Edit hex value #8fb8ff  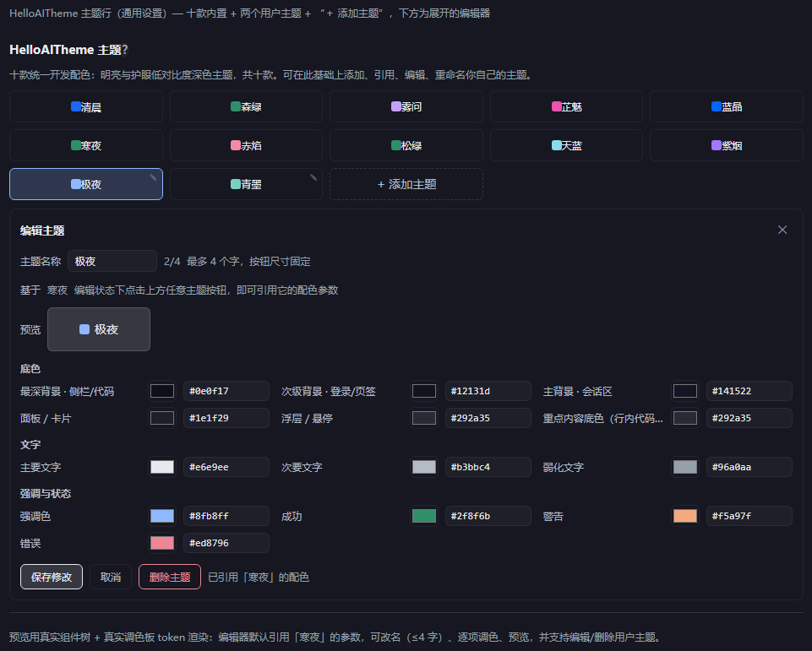[x=226, y=516]
